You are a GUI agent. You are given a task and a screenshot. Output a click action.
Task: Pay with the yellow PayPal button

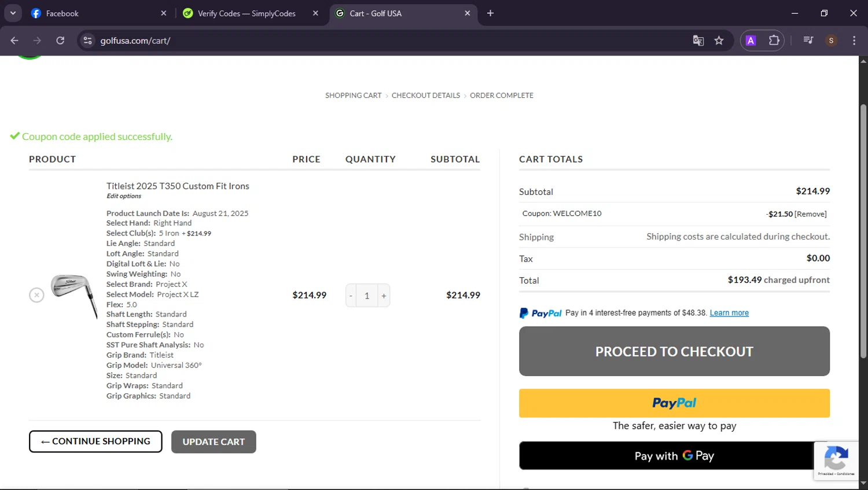[674, 403]
